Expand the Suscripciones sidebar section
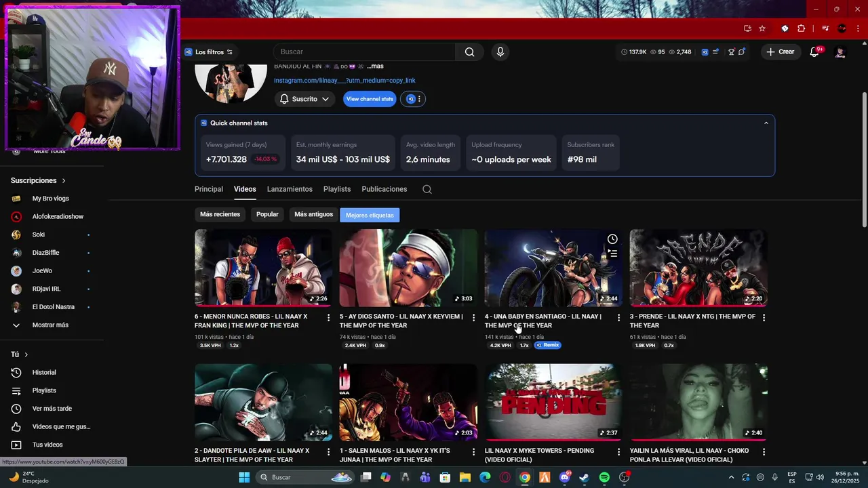Screen dimensions: 868x488 pos(39,180)
